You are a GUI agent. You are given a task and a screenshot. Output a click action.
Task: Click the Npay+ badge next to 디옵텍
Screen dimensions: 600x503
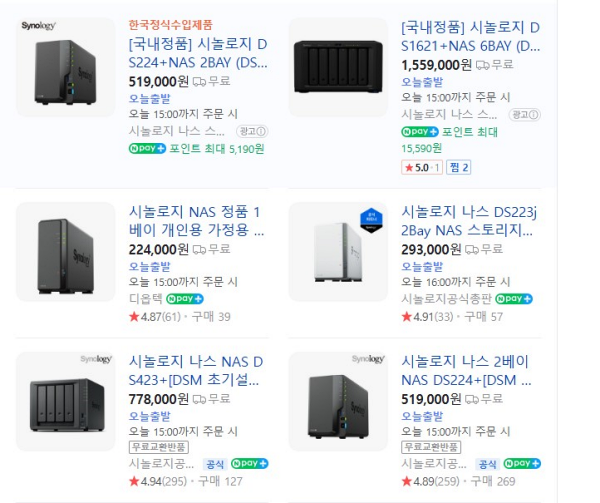[185, 299]
